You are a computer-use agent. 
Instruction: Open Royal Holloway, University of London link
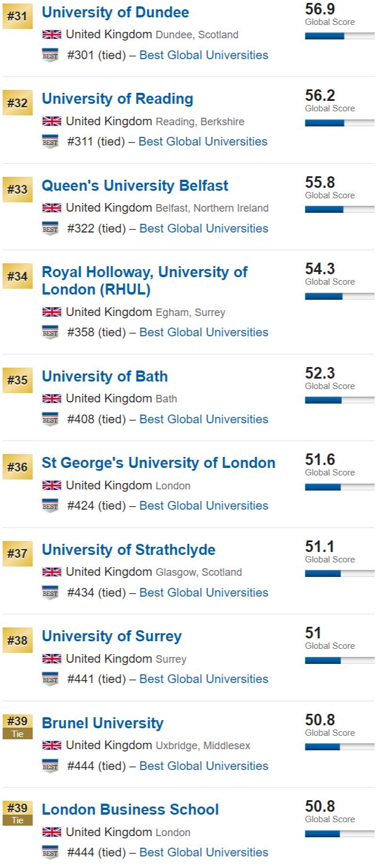[144, 280]
